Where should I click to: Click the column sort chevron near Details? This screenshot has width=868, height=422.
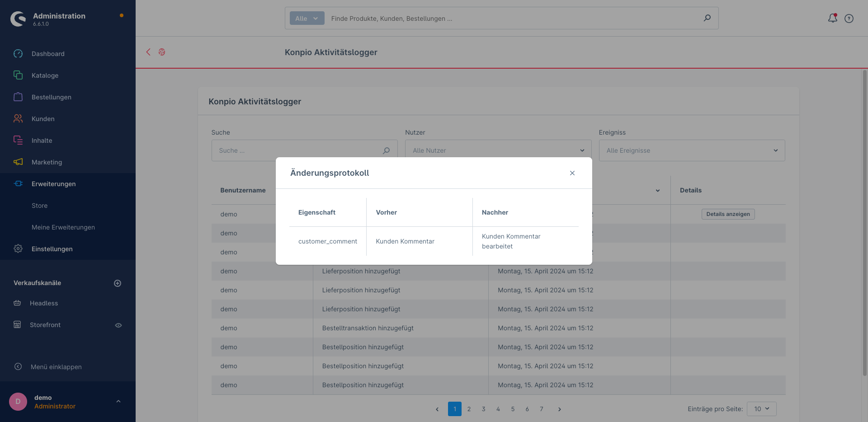pyautogui.click(x=658, y=191)
